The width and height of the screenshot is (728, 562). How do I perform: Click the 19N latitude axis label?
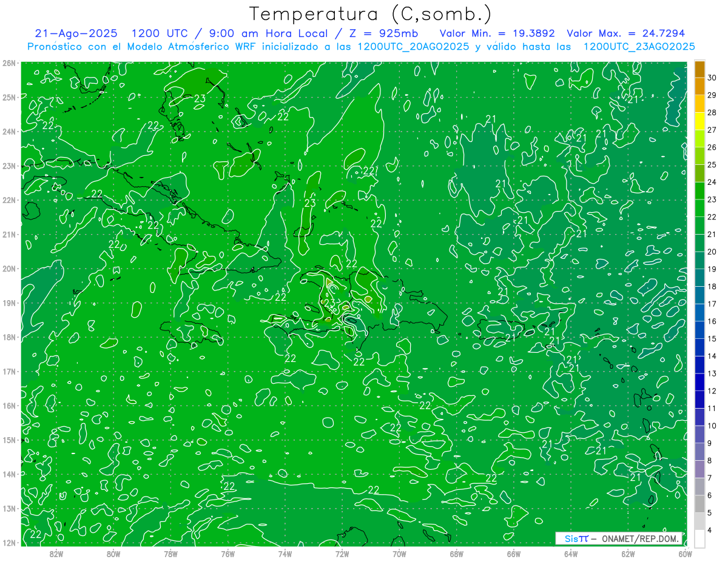[9, 303]
